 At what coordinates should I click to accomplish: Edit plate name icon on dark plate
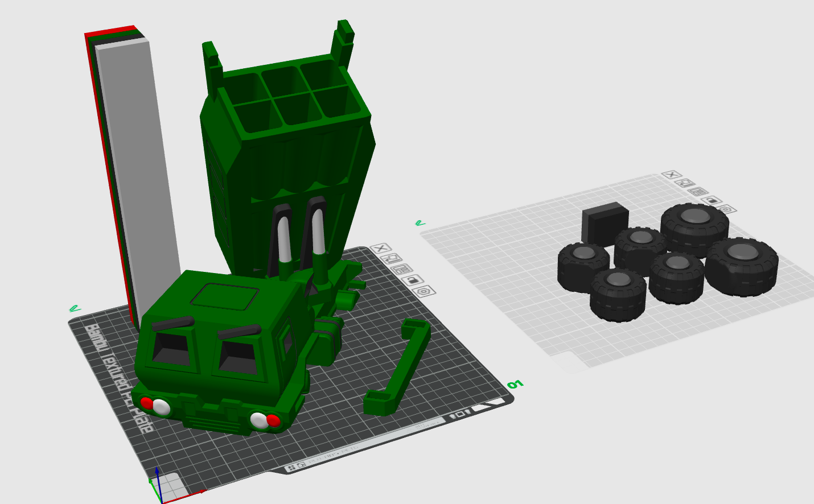coord(74,309)
